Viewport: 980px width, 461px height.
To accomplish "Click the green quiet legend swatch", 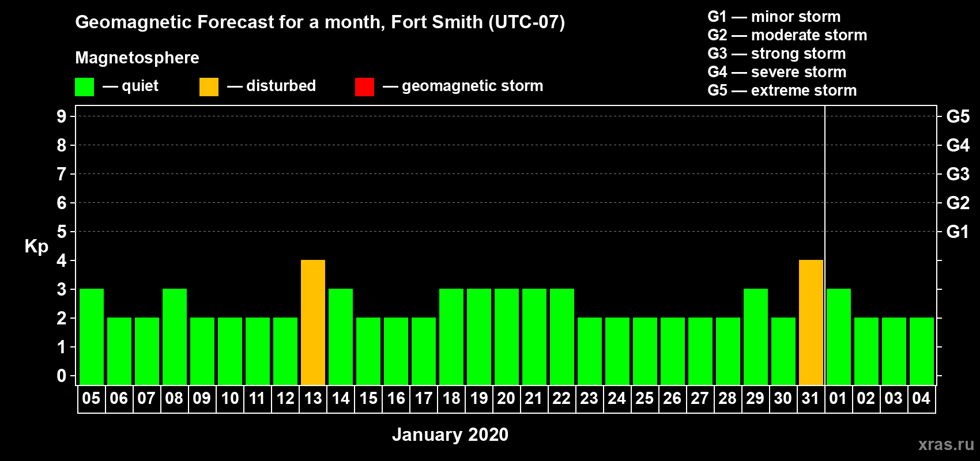I will coord(84,87).
